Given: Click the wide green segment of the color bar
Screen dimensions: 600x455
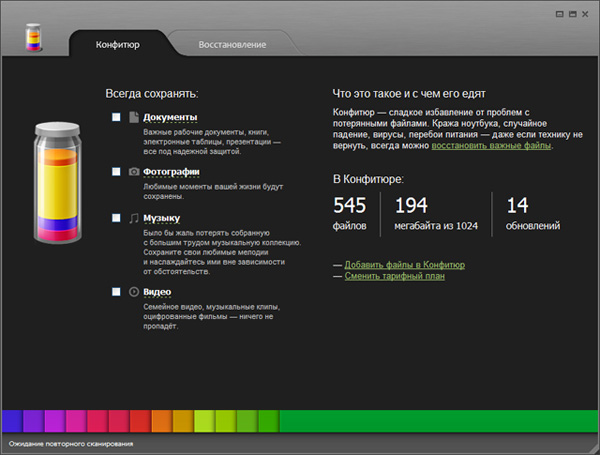Looking at the screenshot, I should click(438, 420).
